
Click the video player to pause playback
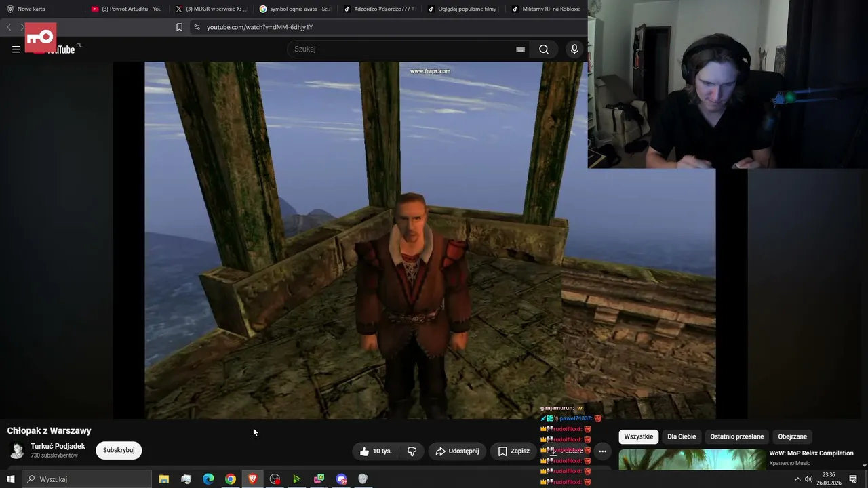[x=430, y=241]
